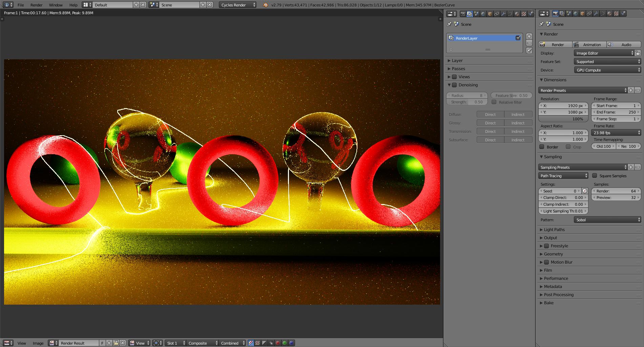Open the Image menu in image editor

pyautogui.click(x=38, y=343)
